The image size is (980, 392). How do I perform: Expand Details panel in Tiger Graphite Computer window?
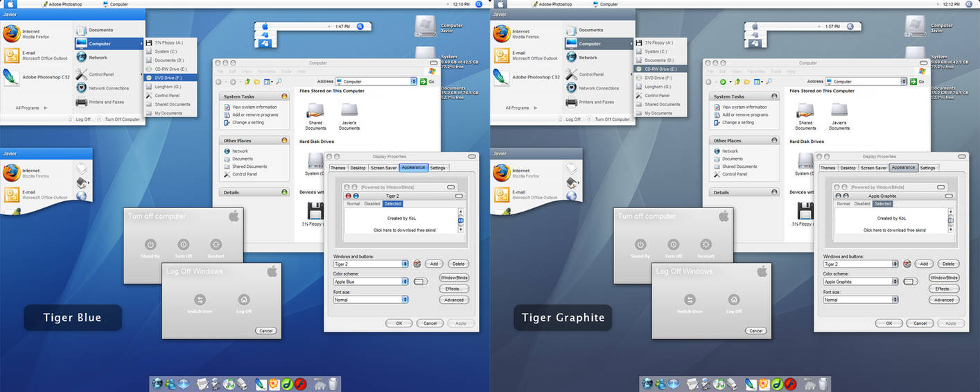click(775, 192)
